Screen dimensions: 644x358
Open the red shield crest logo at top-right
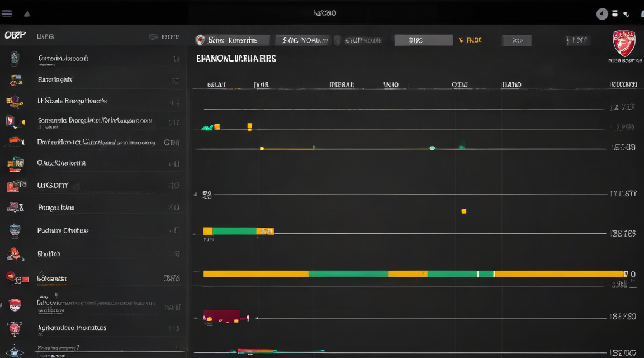pos(624,43)
